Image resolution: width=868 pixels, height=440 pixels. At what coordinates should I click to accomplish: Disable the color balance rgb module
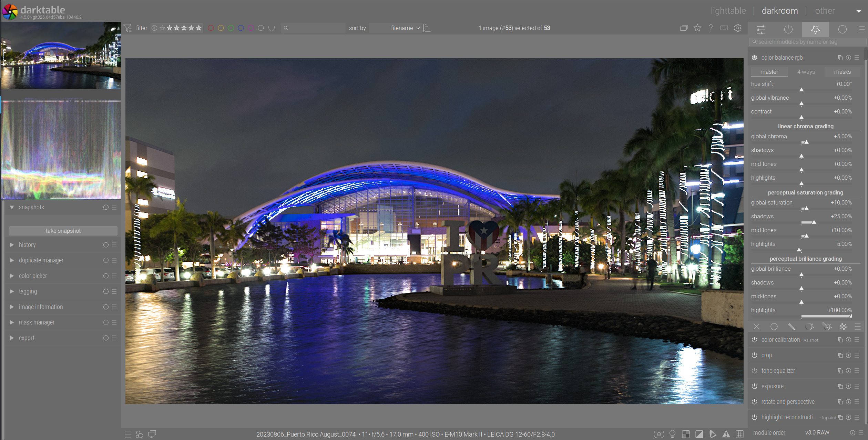(754, 58)
